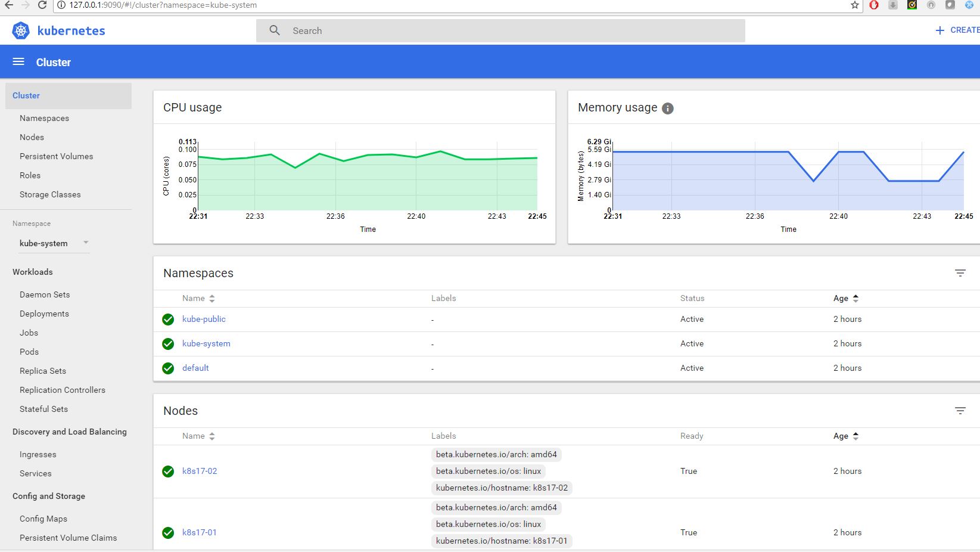Screen dimensions: 980x552
Task: Click Active status of kube-public row
Action: [692, 319]
